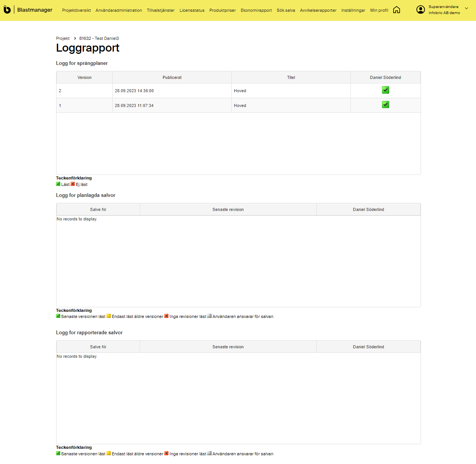Open Min profil menu item
Screen dimensions: 476x464
click(379, 10)
